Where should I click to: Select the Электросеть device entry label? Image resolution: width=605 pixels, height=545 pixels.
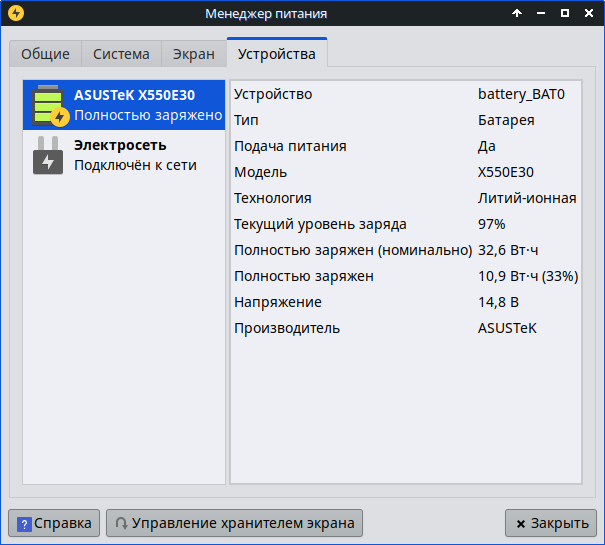point(120,145)
